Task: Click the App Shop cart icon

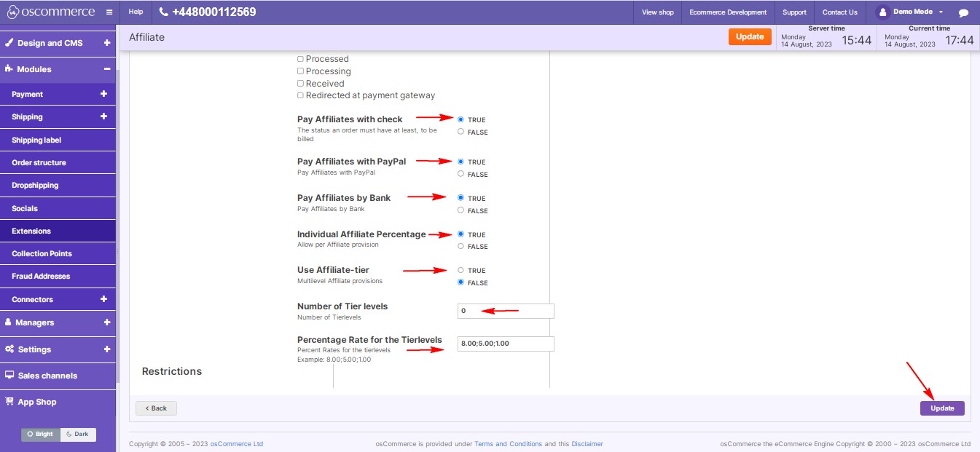Action: click(x=9, y=401)
